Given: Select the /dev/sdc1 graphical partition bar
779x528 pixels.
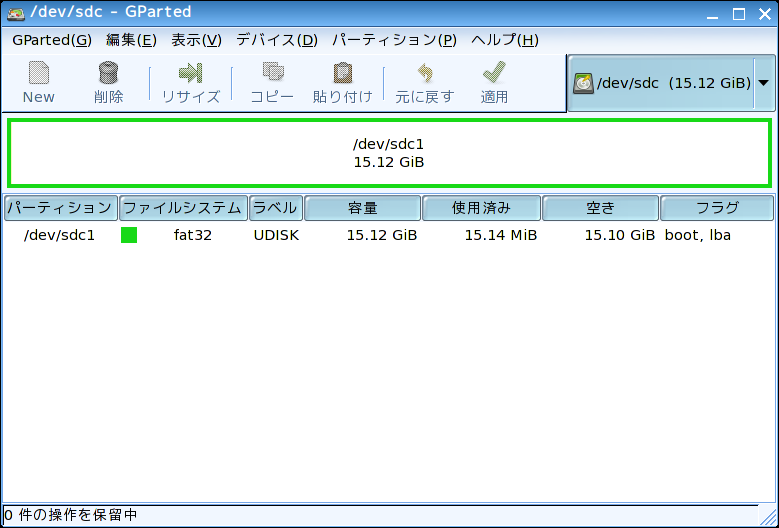Looking at the screenshot, I should click(389, 153).
